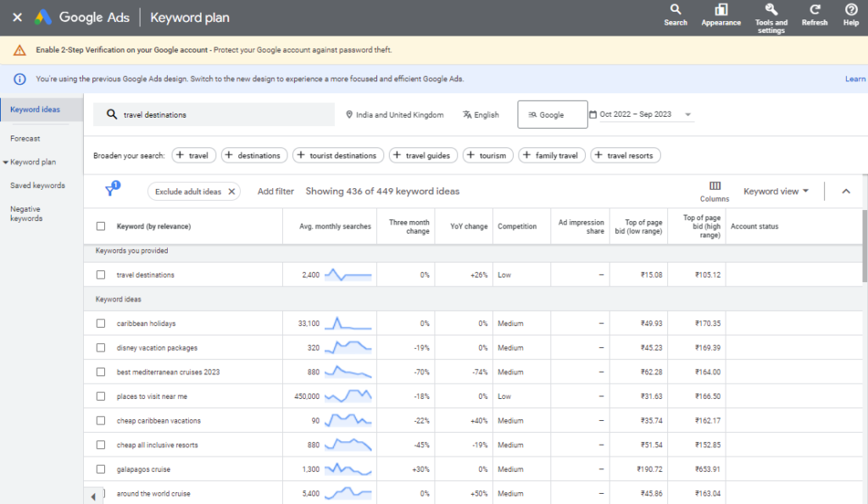The image size is (868, 504).
Task: Open Tools and settings wrench icon
Action: [771, 9]
